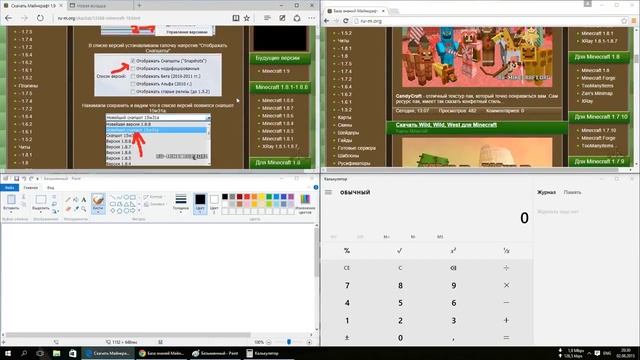The height and width of the screenshot is (360, 640).
Task: Add page to favorites in Edge
Action: click(247, 18)
